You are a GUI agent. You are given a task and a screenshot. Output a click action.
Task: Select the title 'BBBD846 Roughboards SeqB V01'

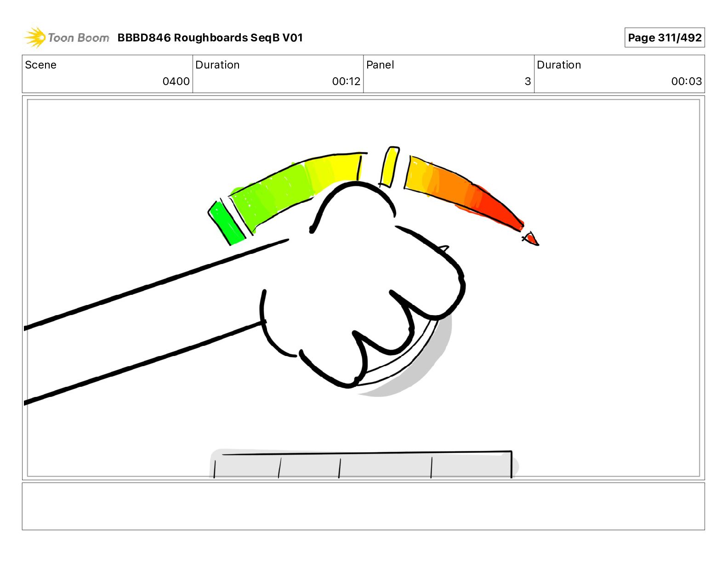pyautogui.click(x=210, y=38)
